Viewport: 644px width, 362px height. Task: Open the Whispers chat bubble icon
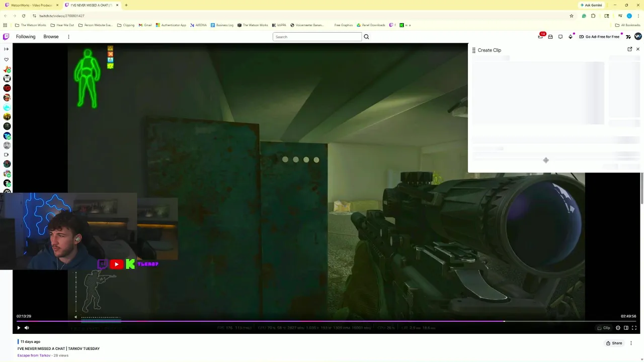[560, 37]
